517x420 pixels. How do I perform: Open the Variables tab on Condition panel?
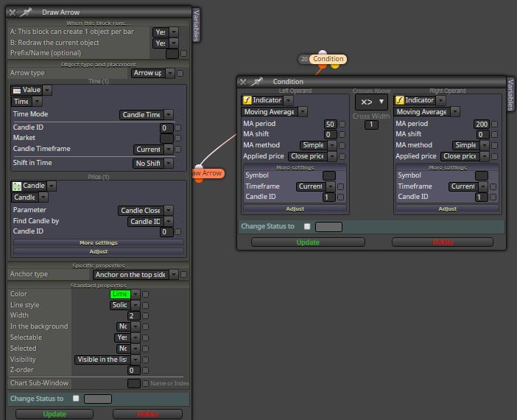pyautogui.click(x=510, y=94)
